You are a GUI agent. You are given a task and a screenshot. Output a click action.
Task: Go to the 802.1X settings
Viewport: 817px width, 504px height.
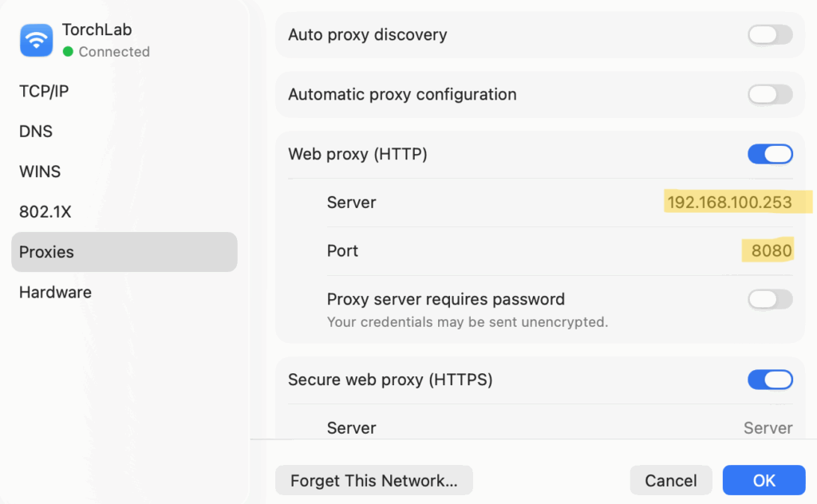[45, 212]
